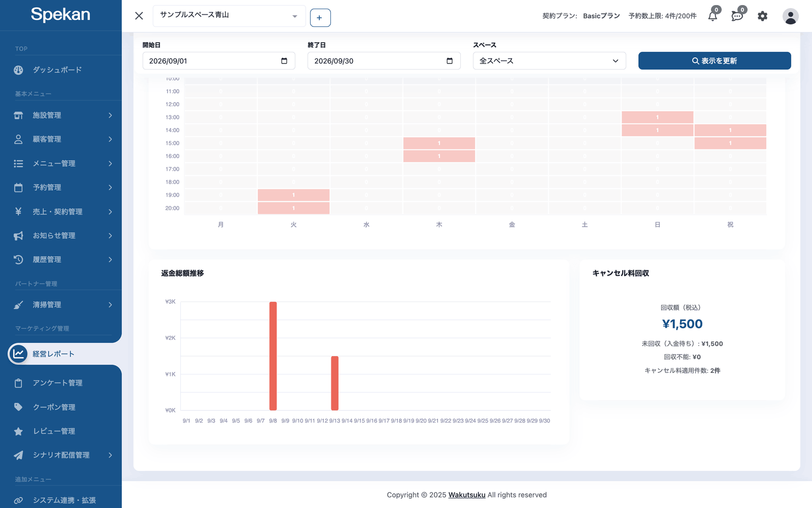Click the 表示を更新 button
Image resolution: width=812 pixels, height=508 pixels.
coord(715,61)
